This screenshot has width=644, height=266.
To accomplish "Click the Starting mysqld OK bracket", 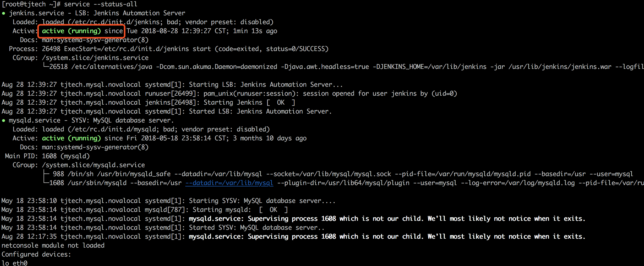I will pos(273,210).
